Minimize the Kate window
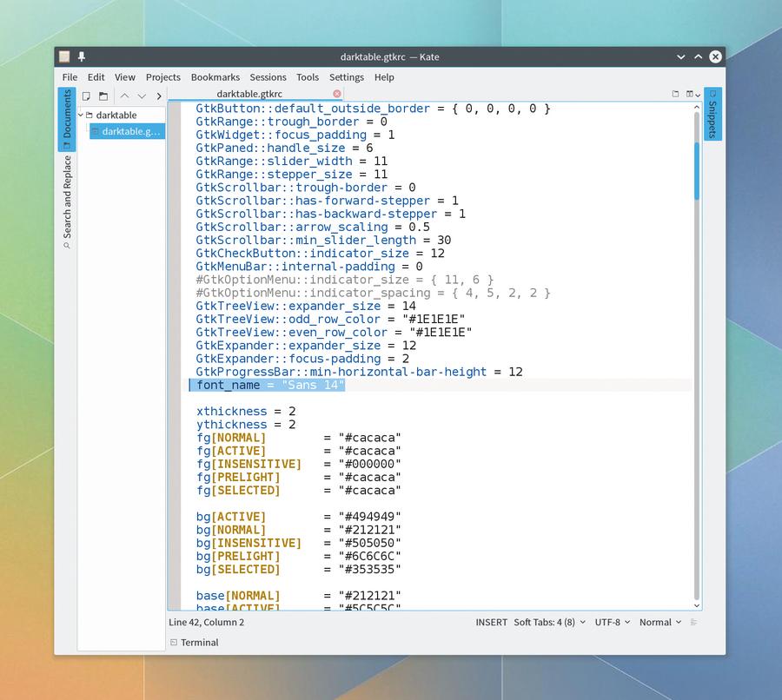Viewport: 782px width, 700px height. (680, 56)
